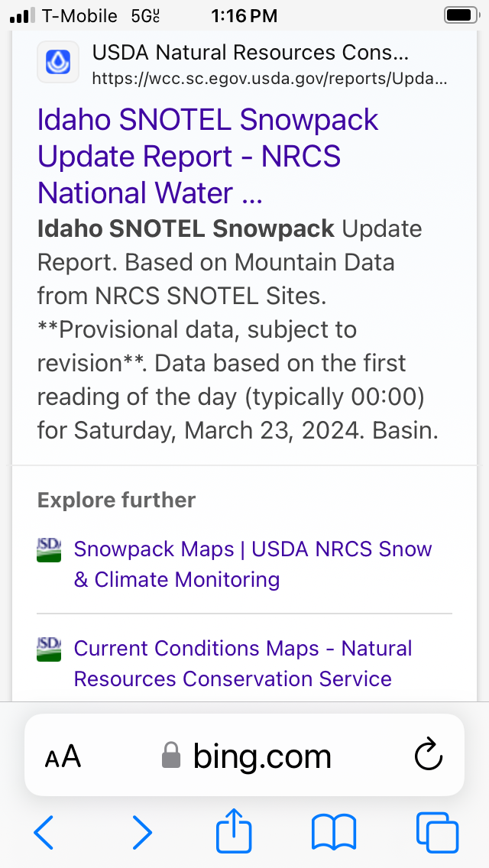Tap the padlock icon in address bar
The width and height of the screenshot is (489, 868).
[x=171, y=757]
